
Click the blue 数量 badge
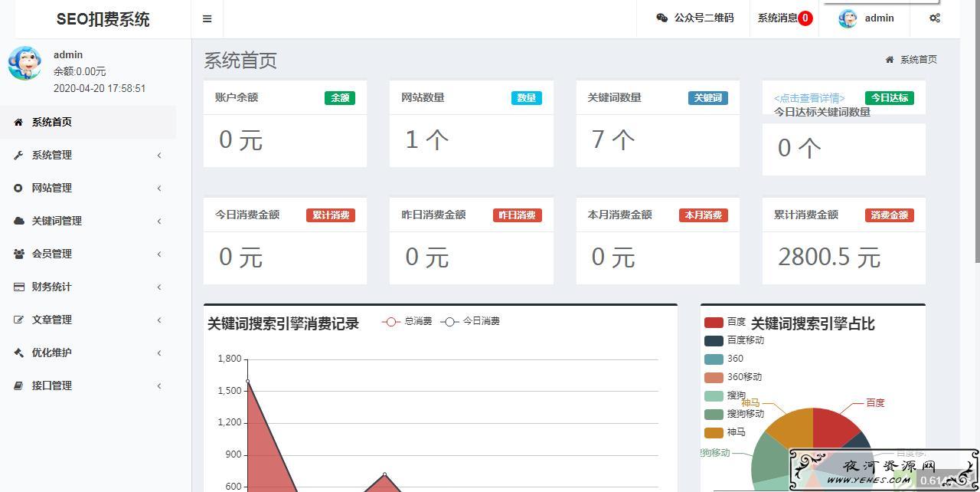point(527,98)
